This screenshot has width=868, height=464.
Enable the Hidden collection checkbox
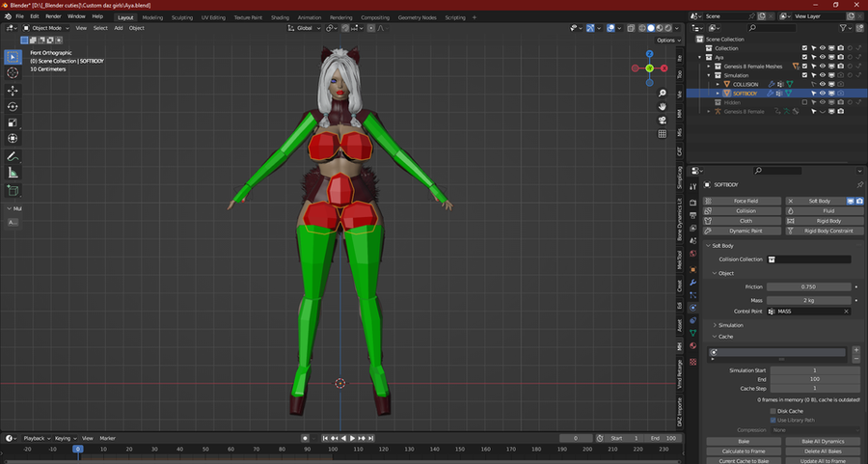tap(804, 102)
